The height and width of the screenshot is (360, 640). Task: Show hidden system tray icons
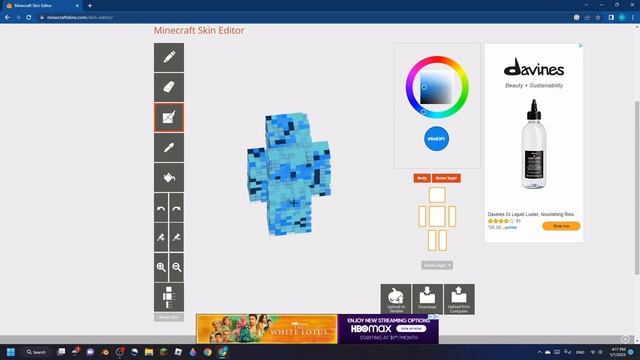[539, 352]
